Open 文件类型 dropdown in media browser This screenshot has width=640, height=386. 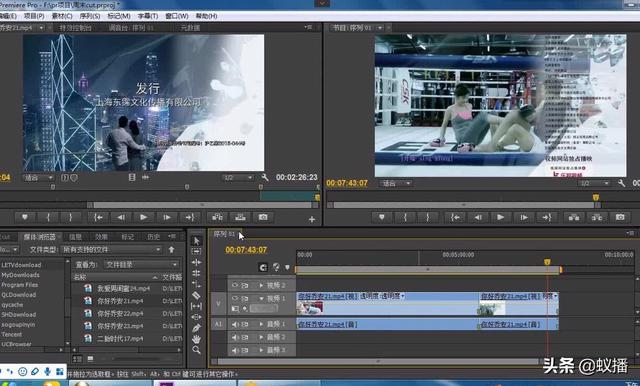tap(111, 249)
